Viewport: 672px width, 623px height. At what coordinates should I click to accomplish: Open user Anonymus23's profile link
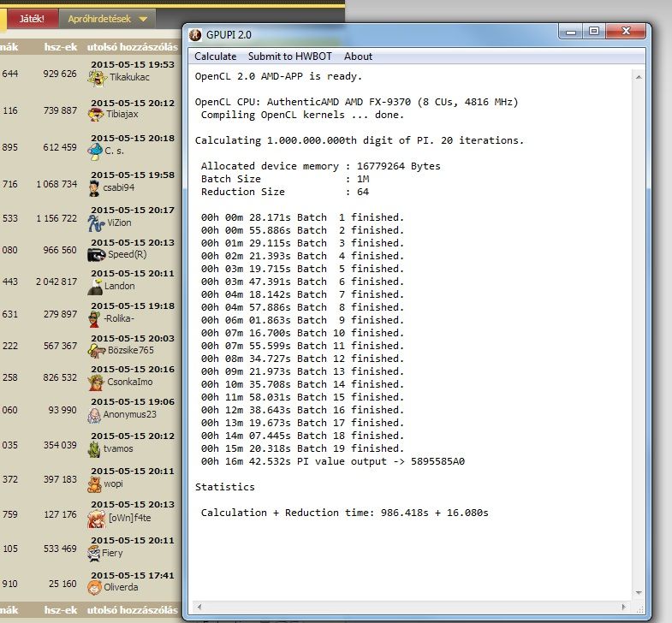130,414
